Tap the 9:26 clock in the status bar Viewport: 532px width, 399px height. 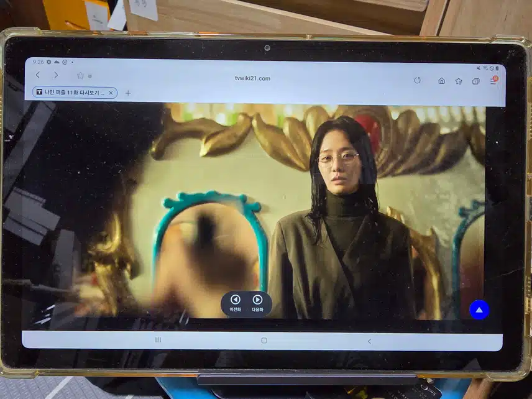(x=38, y=62)
